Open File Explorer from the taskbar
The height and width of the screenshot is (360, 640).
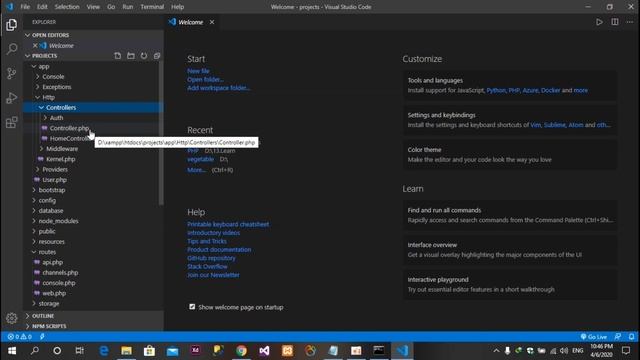coord(126,351)
